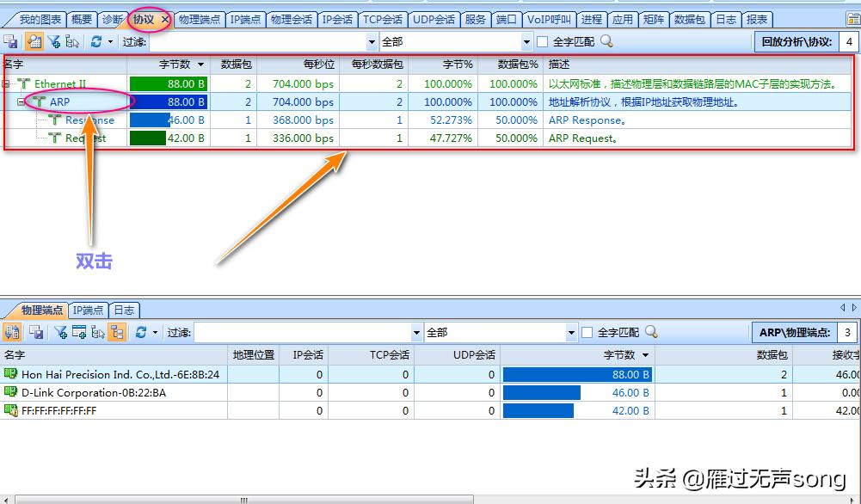The height and width of the screenshot is (504, 861).
Task: Select the filter funnel icon above protocol list
Action: pyautogui.click(x=55, y=41)
